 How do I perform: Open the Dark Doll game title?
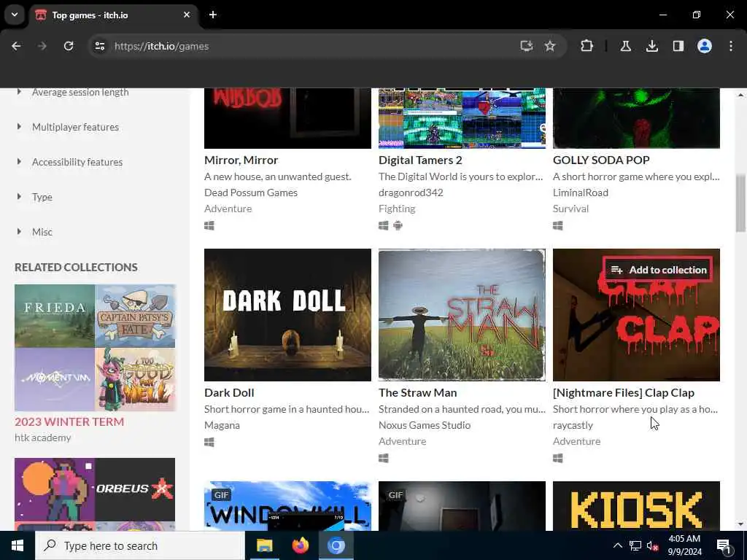point(229,393)
